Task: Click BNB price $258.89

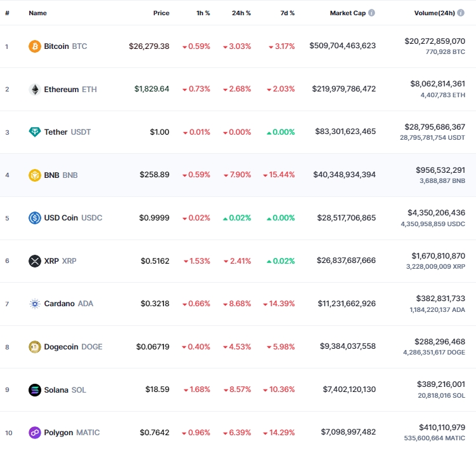Action: click(x=154, y=174)
